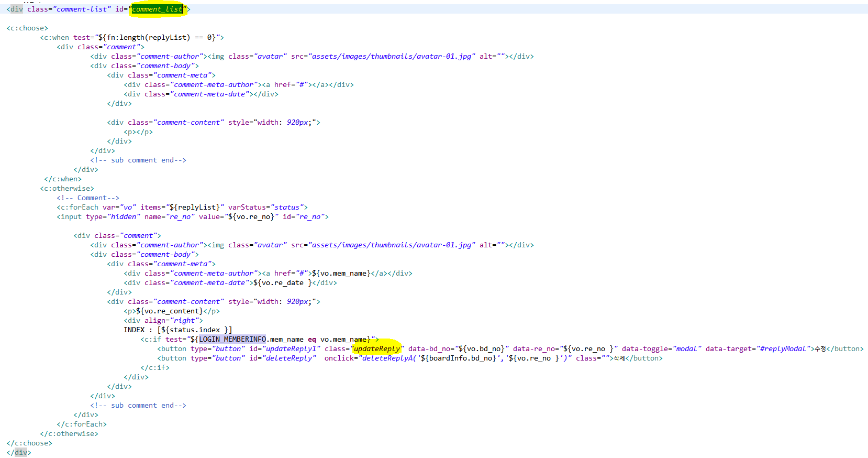
Task: Click the closing </c:if> tag
Action: [x=155, y=368]
